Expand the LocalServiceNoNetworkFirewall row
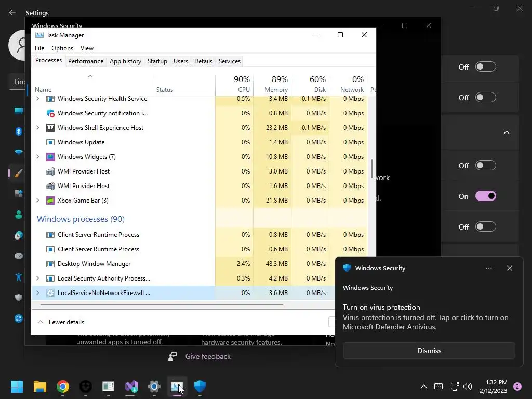Screen dimensions: 532x399 37,293
